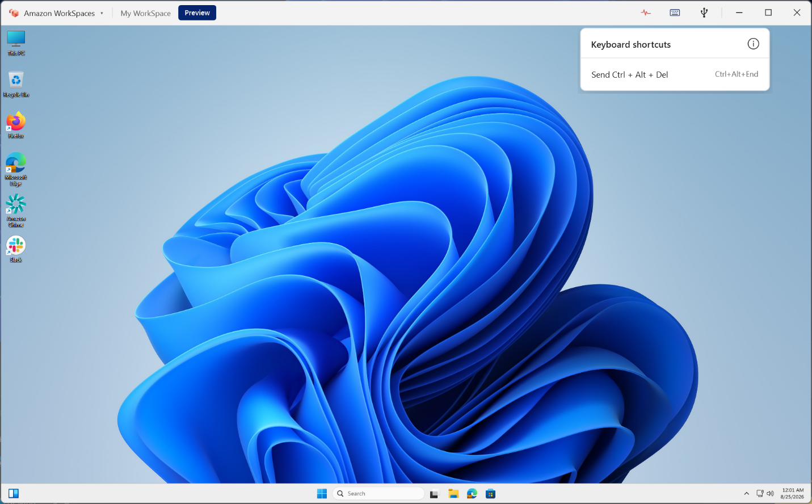Open the network health status icon

646,12
